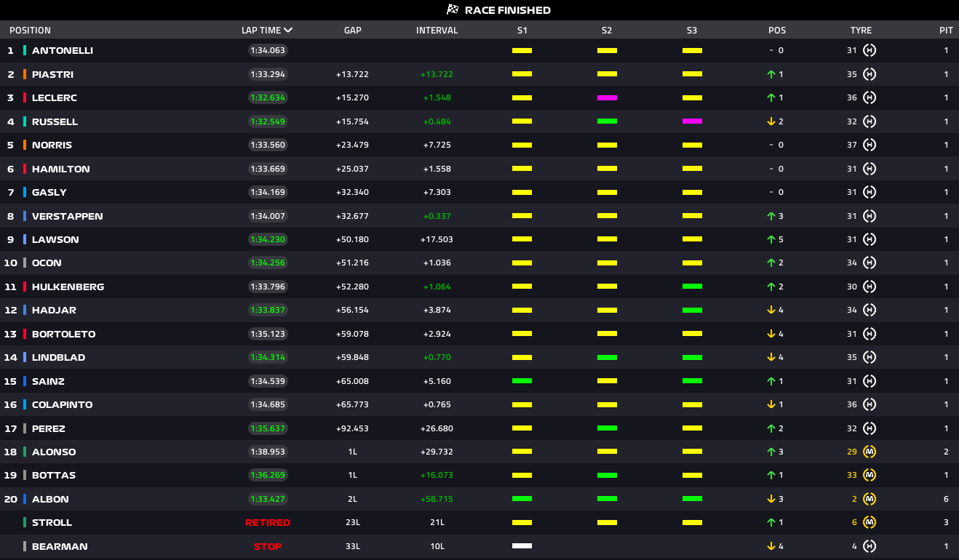This screenshot has width=959, height=560.
Task: Click Bottas's medium tyre icon
Action: tap(869, 475)
